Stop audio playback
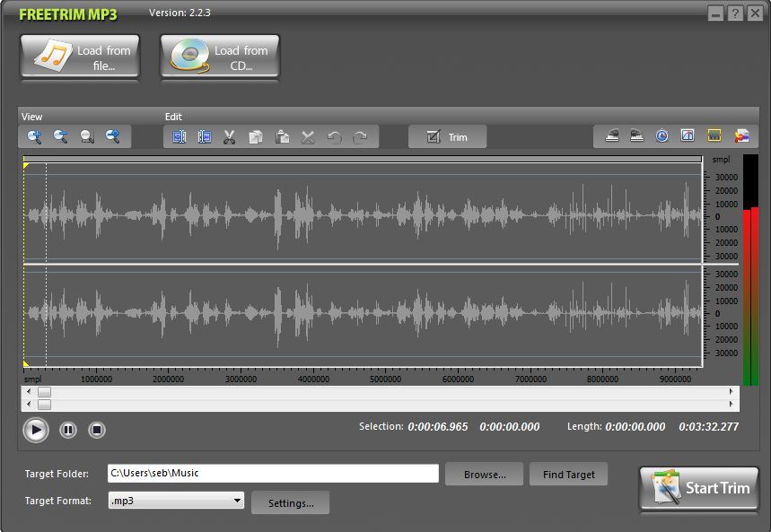Image resolution: width=771 pixels, height=532 pixels. [97, 431]
